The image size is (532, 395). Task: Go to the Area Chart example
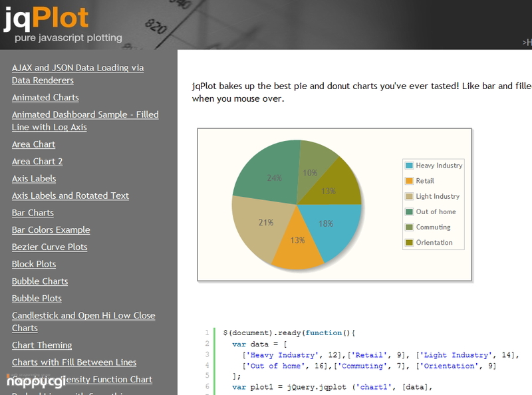coord(33,144)
